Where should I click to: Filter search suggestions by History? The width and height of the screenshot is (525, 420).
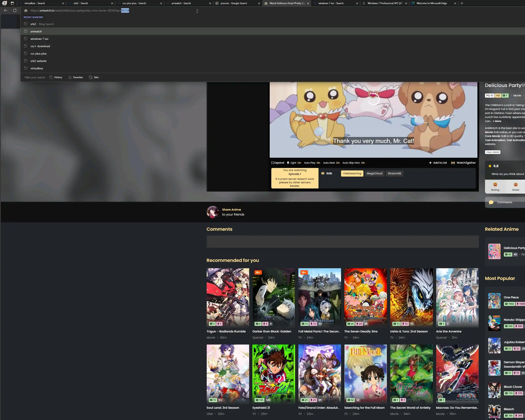tap(56, 77)
